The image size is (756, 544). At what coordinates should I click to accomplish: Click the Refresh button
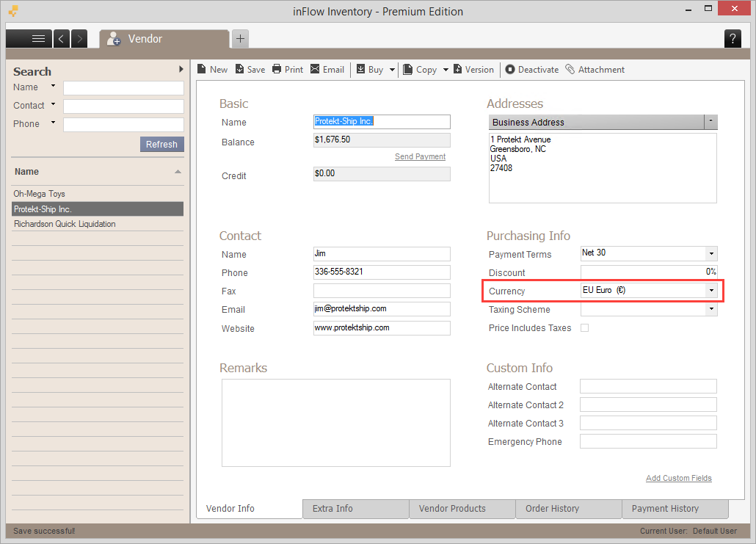162,144
